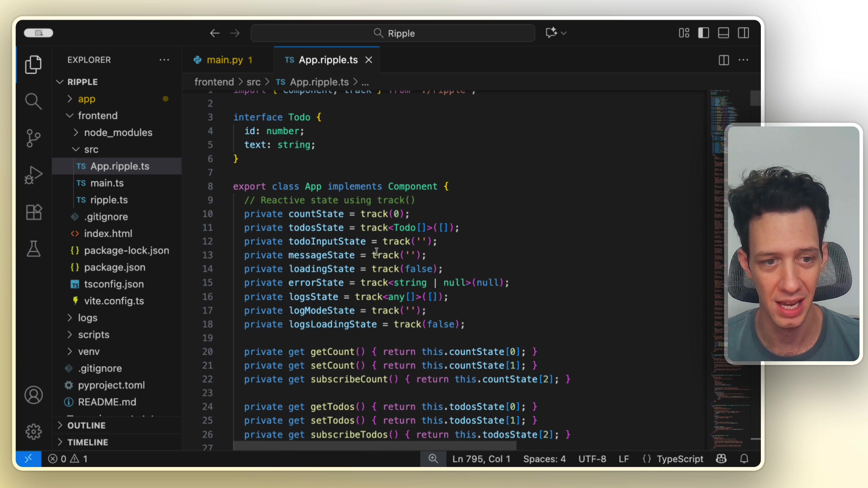This screenshot has width=868, height=488.
Task: Switch to the main.py tab
Action: tap(225, 60)
